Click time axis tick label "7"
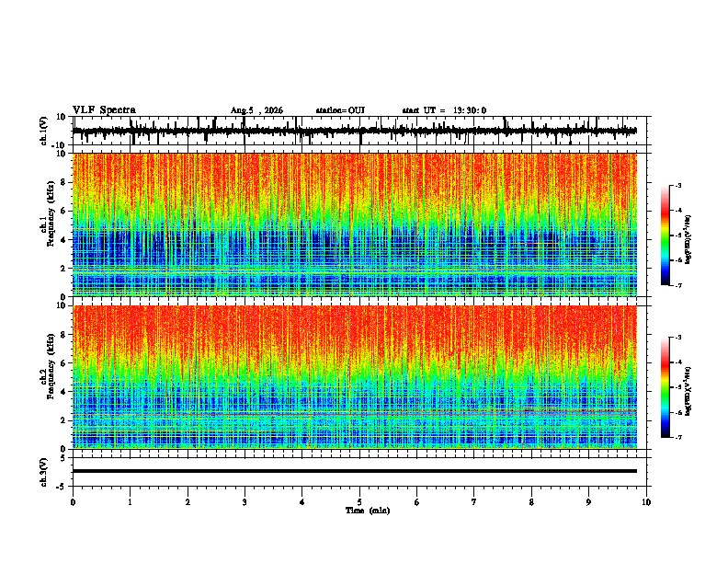This screenshot has height=563, width=728. [474, 502]
